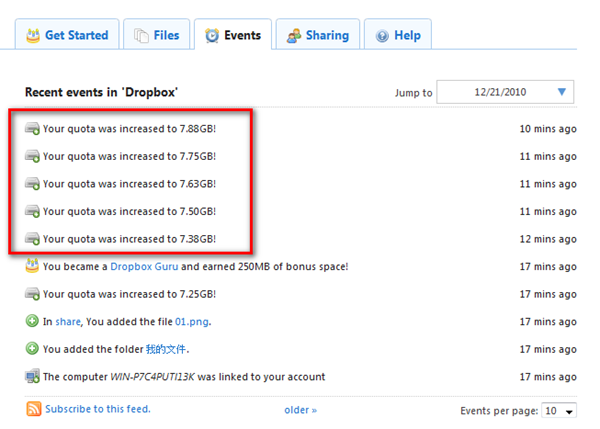The image size is (600, 429).
Task: Click computer icon beside linked computer event
Action: click(32, 376)
